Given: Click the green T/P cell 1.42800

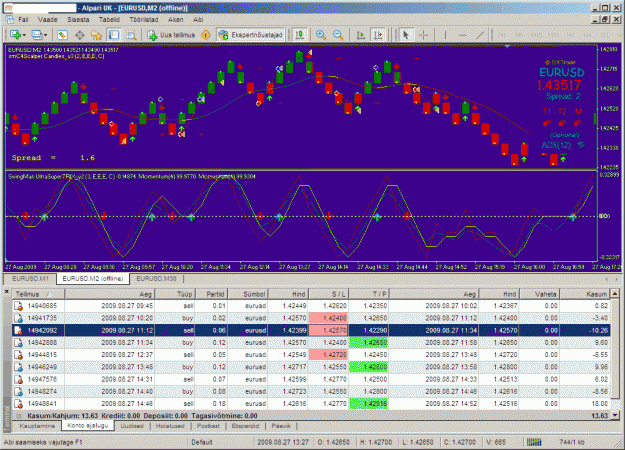Looking at the screenshot, I should click(369, 367).
